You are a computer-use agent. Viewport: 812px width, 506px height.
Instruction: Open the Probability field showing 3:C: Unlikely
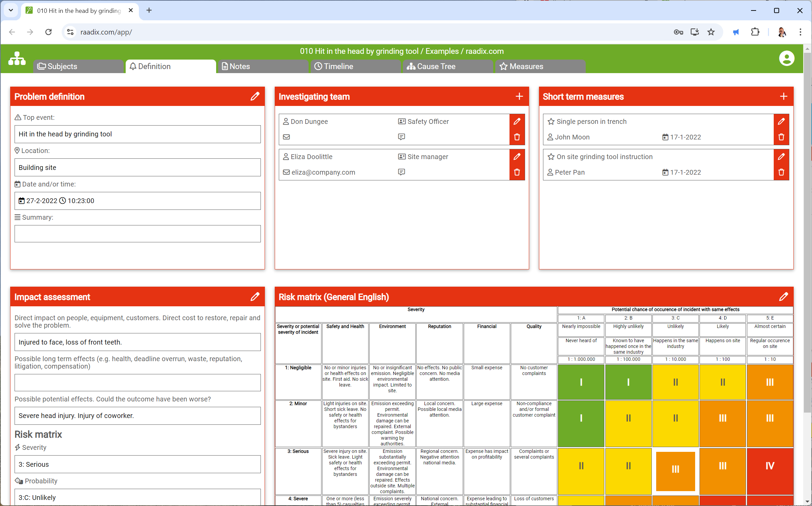(x=138, y=497)
